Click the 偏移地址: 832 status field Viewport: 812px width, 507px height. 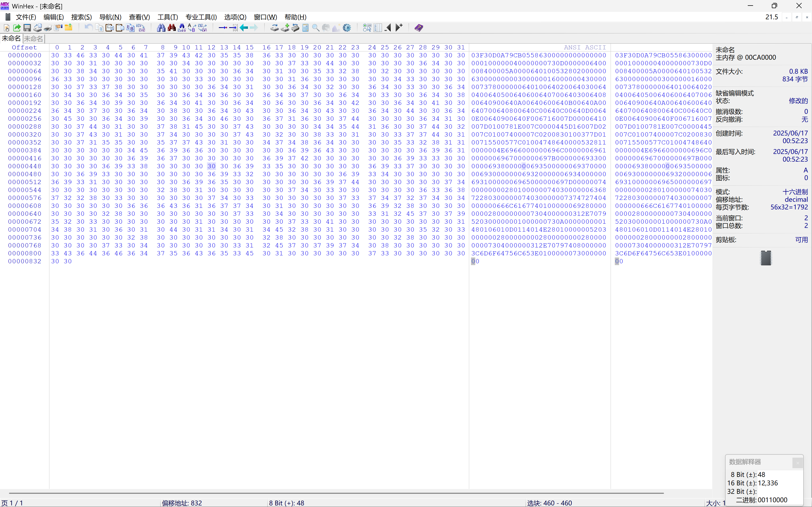pos(182,503)
